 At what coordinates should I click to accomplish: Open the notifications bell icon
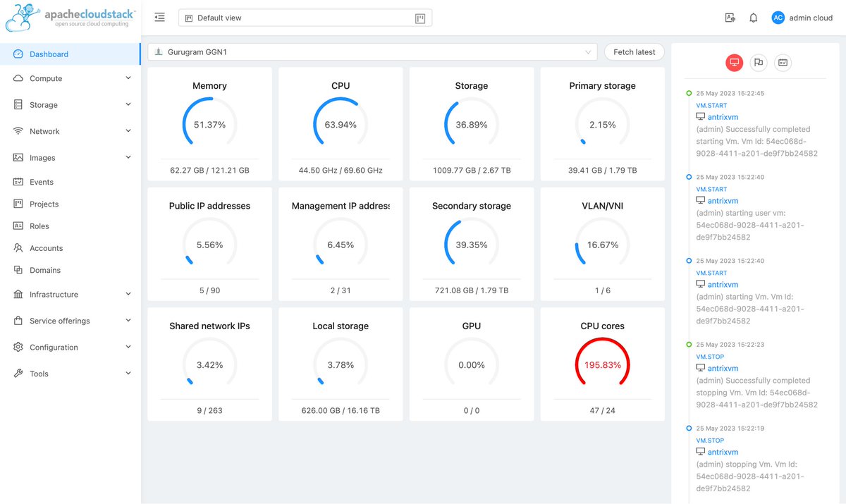click(753, 18)
